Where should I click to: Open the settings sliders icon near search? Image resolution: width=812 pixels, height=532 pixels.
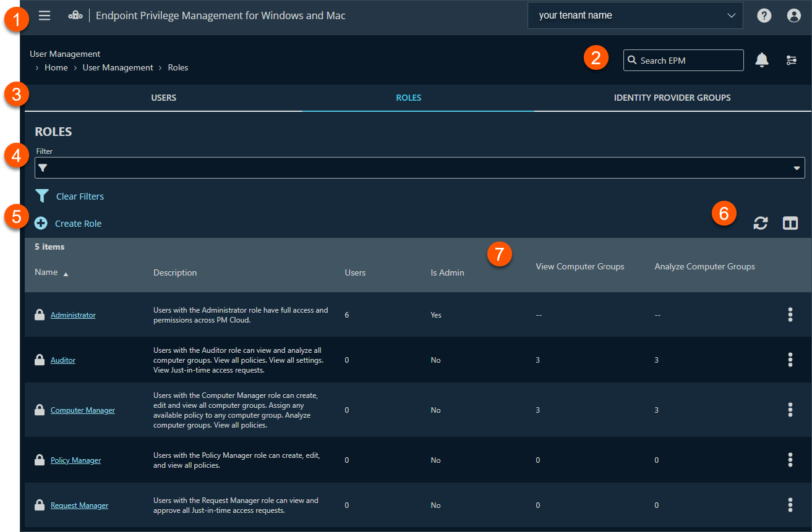click(792, 60)
